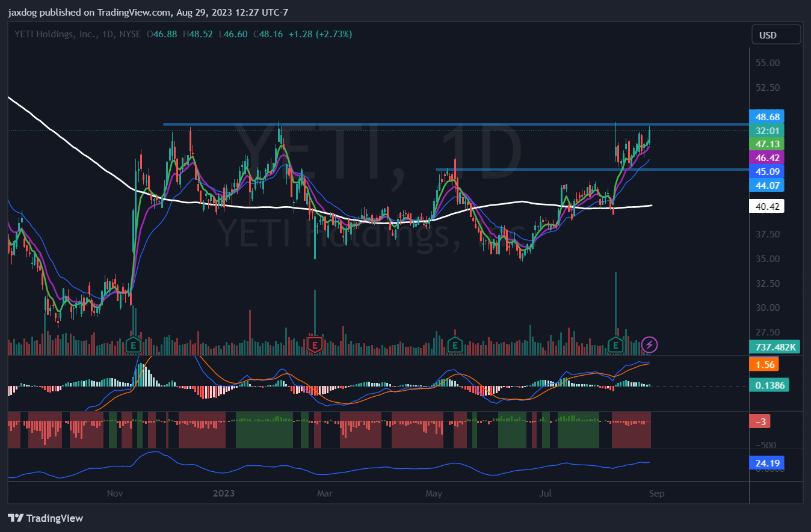Open the USD currency selector

click(x=776, y=35)
